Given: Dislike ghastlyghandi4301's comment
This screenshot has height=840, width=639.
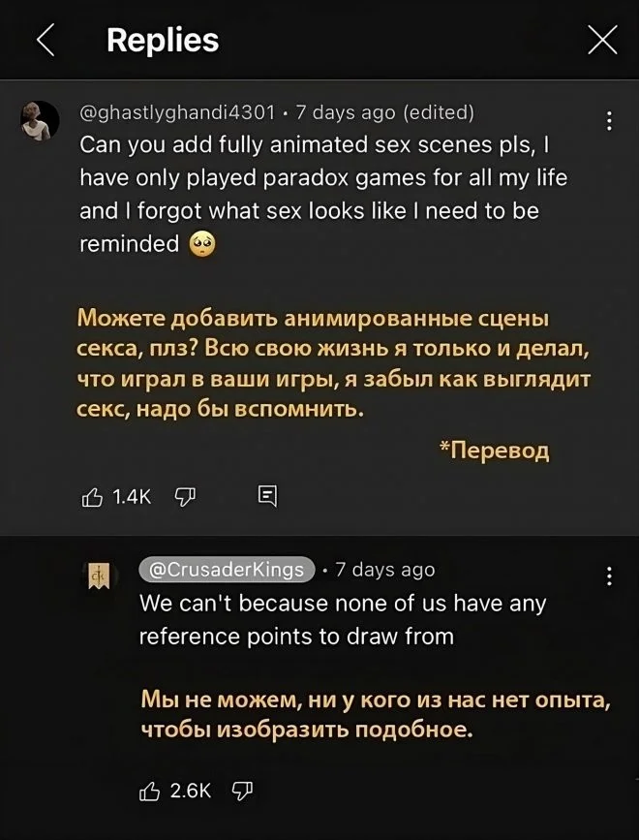Looking at the screenshot, I should point(185,497).
